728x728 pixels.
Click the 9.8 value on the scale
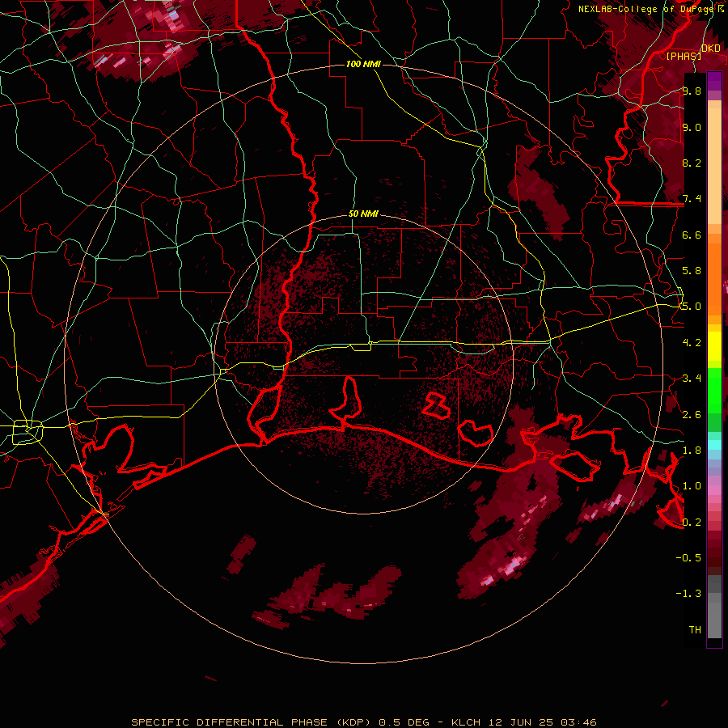pos(692,91)
